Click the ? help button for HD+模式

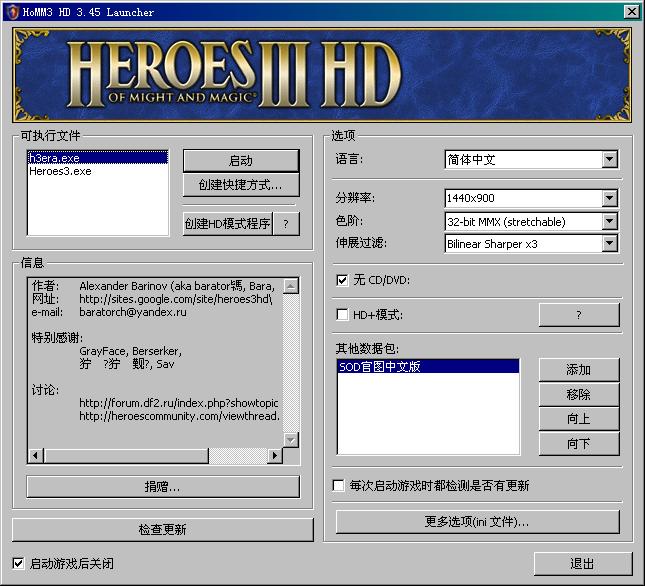[x=579, y=315]
